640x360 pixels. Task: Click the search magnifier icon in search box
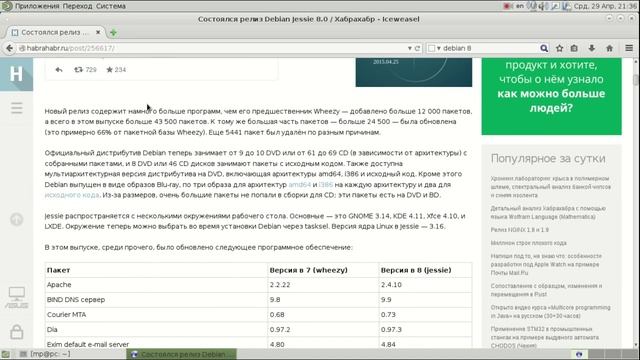[544, 48]
